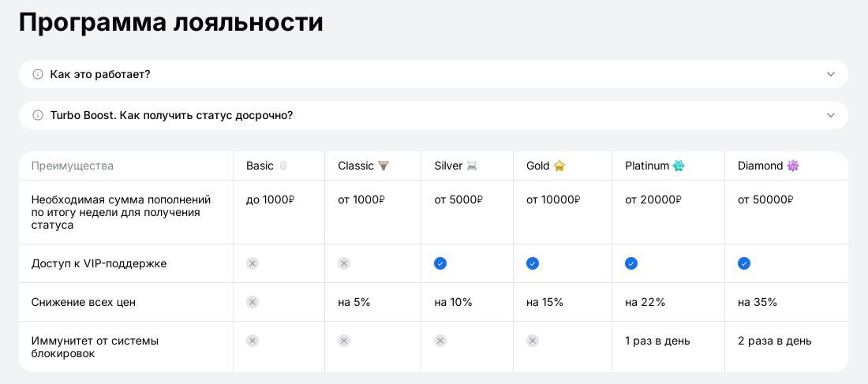Click "Turbo Boost. Как получить статус досрочно?" text

(171, 115)
